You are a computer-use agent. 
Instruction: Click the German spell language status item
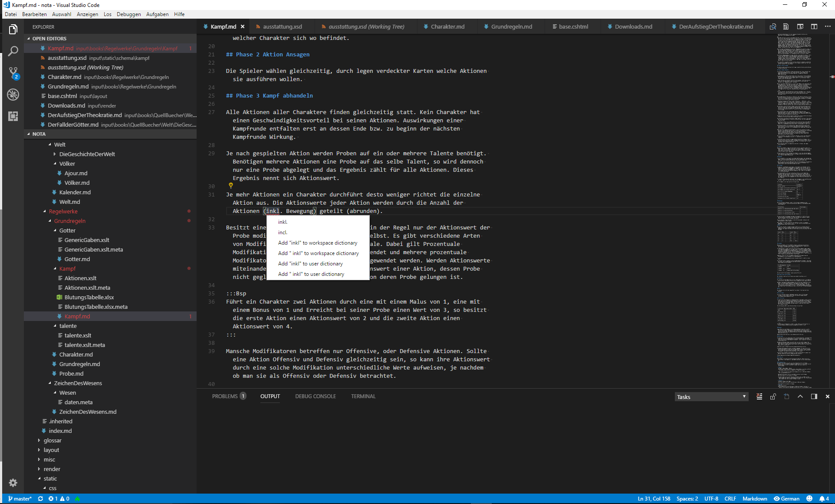coord(786,499)
